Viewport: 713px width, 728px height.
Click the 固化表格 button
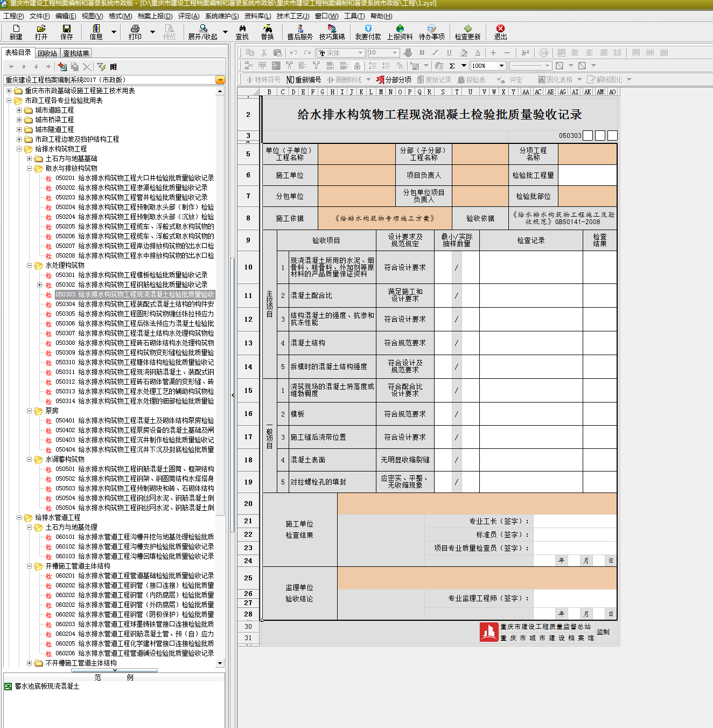click(x=556, y=80)
